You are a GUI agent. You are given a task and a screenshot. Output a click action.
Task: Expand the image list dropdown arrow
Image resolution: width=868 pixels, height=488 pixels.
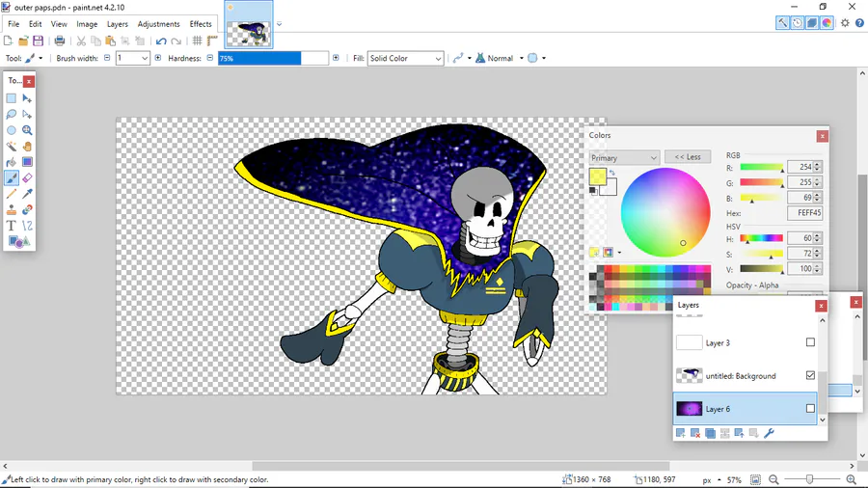pyautogui.click(x=279, y=24)
